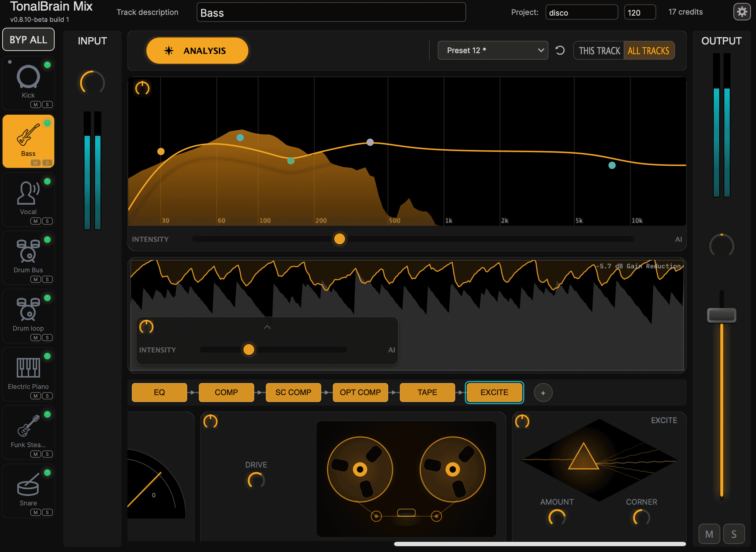Click the reset preset circular arrow icon
The image size is (756, 552).
[x=560, y=50]
